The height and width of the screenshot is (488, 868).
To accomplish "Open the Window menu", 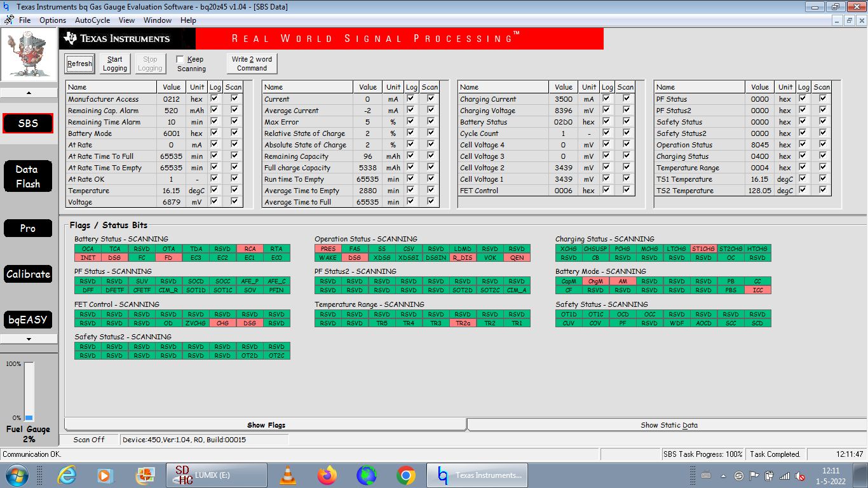I will [158, 20].
